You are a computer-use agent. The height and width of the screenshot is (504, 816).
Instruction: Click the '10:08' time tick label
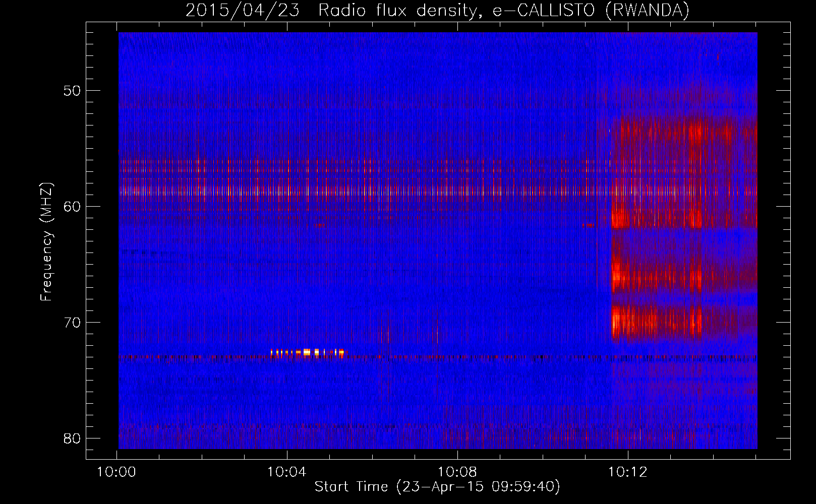click(457, 472)
